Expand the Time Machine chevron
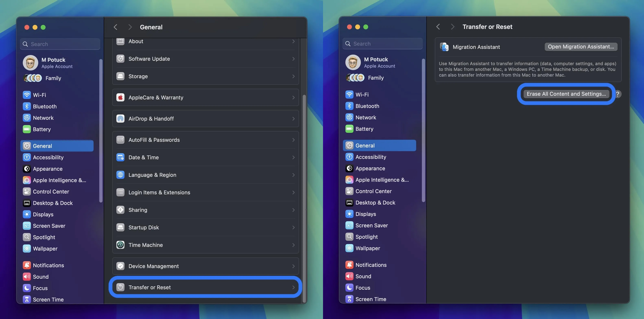 pyautogui.click(x=294, y=245)
